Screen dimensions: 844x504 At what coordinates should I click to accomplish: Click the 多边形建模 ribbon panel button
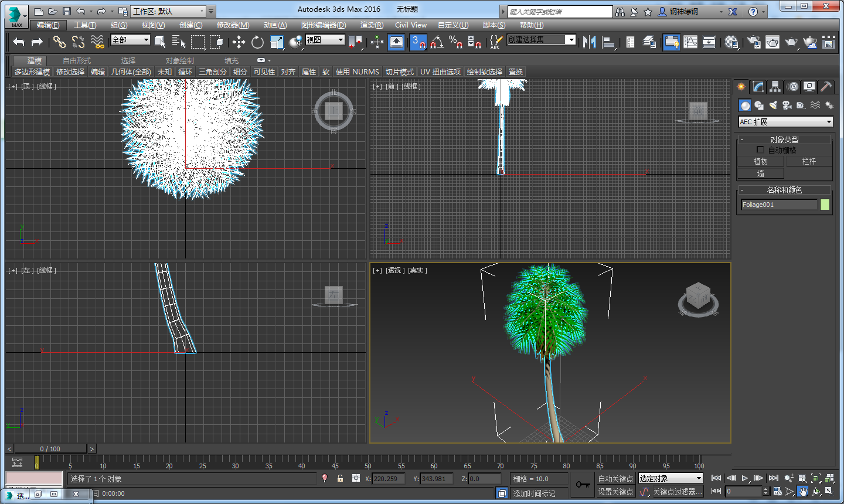[x=32, y=71]
